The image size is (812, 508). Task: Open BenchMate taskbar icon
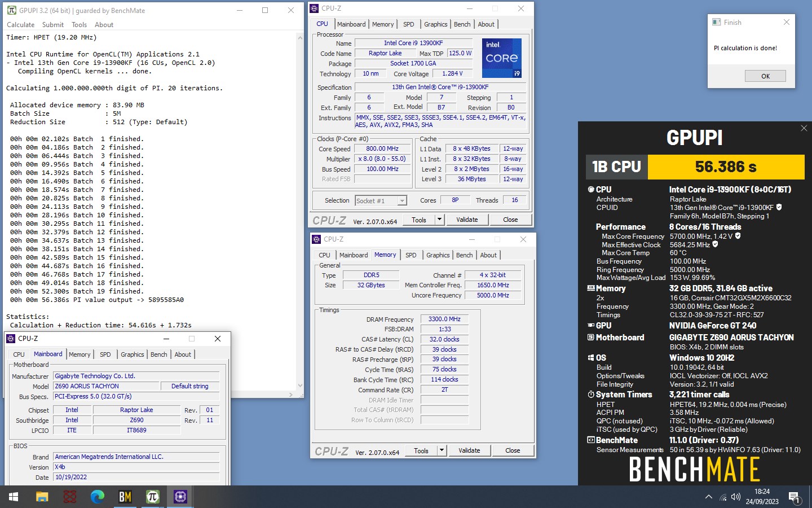(x=125, y=497)
